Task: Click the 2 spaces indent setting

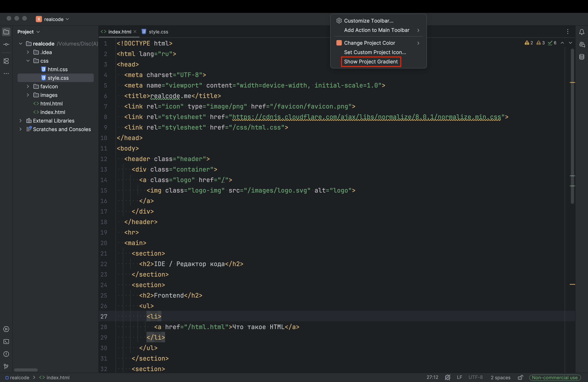Action: click(500, 377)
